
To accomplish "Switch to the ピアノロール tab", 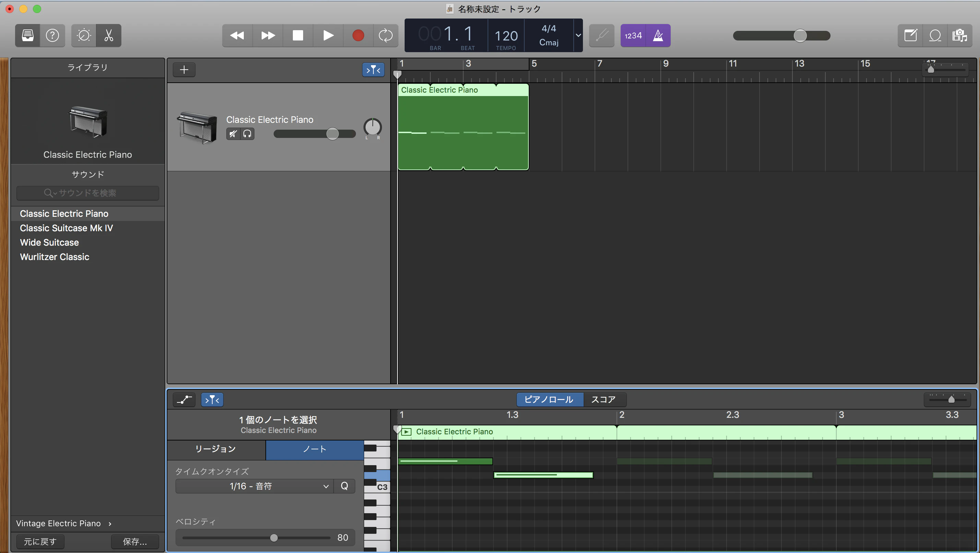I will click(549, 400).
